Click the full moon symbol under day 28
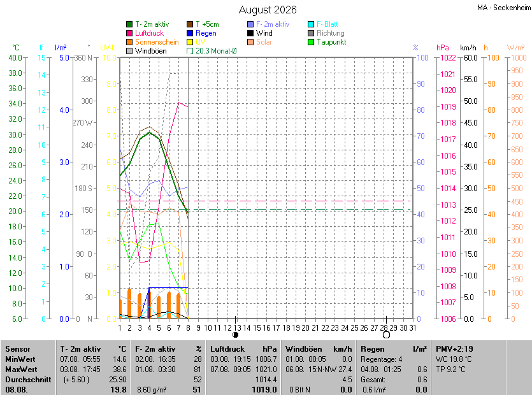The height and width of the screenshot is (395, 532). click(x=386, y=335)
